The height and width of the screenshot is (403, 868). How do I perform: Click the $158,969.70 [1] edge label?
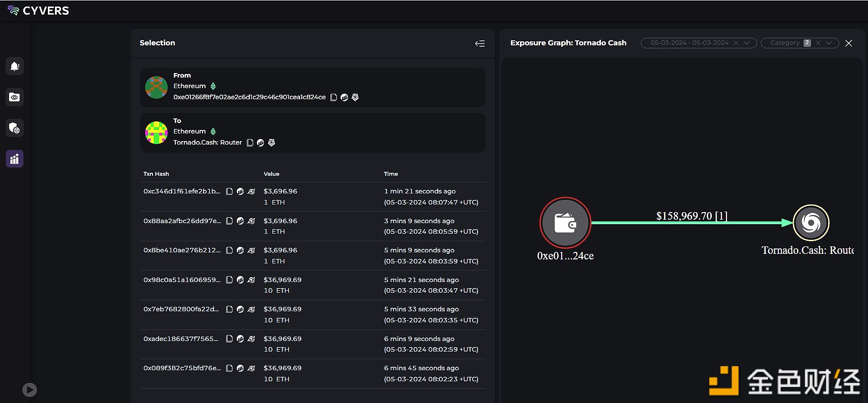pos(692,216)
